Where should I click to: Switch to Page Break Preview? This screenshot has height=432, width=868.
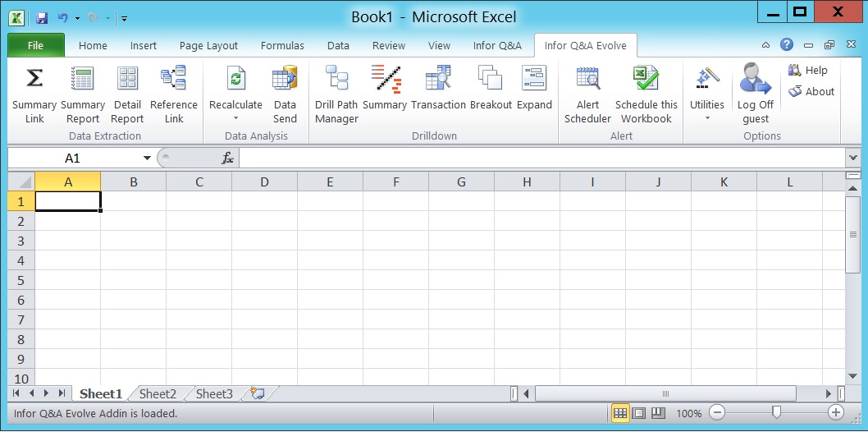point(658,412)
